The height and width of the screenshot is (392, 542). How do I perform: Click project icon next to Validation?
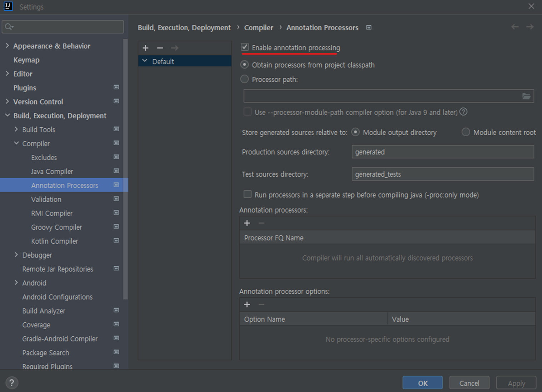click(116, 199)
